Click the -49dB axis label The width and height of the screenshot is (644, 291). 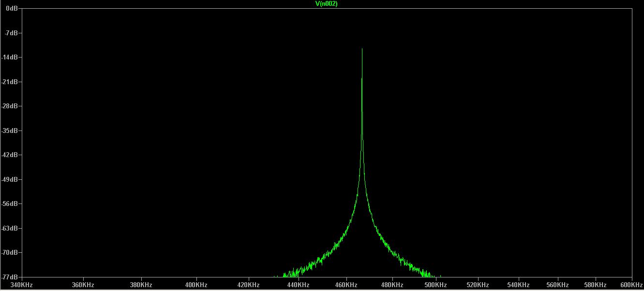tap(10, 179)
